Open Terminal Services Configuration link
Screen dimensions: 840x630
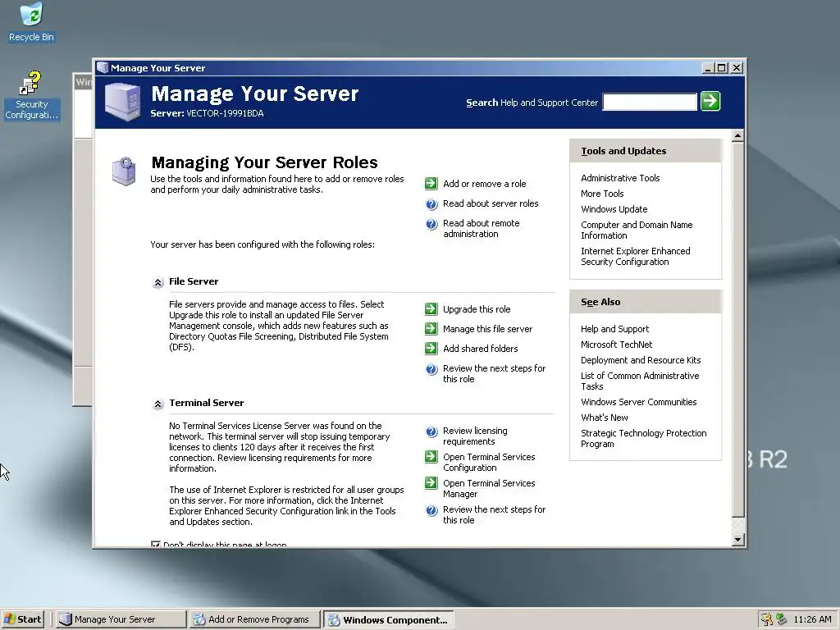click(x=489, y=463)
